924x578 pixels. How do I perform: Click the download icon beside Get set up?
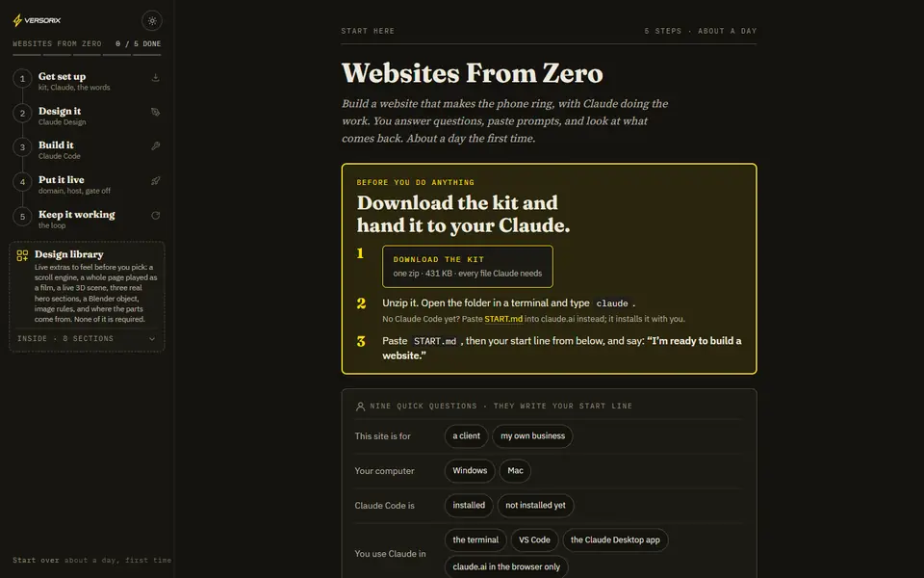click(x=156, y=77)
